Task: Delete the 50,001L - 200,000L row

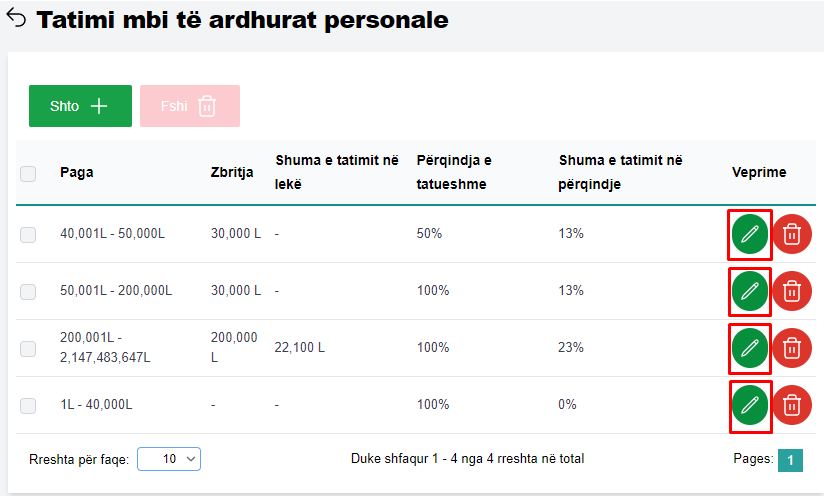Action: tap(792, 291)
